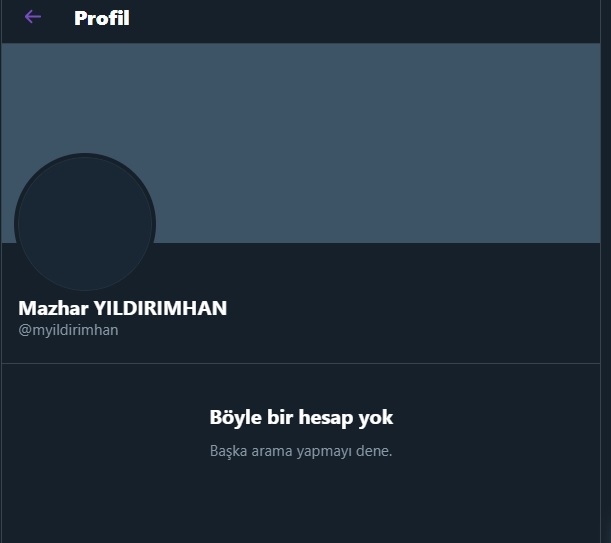This screenshot has width=611, height=543.
Task: Open the empty circular profile avatar
Action: tap(85, 223)
